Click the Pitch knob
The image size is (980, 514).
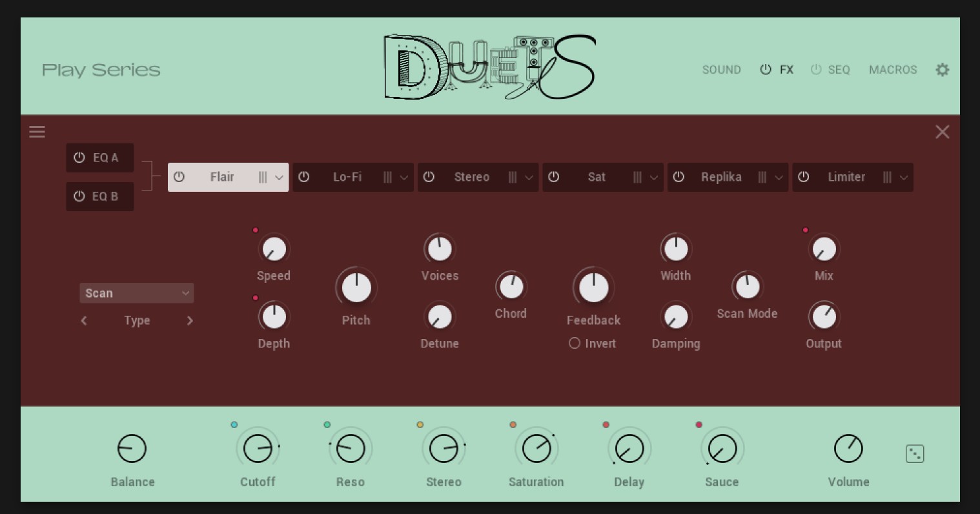[x=356, y=287]
